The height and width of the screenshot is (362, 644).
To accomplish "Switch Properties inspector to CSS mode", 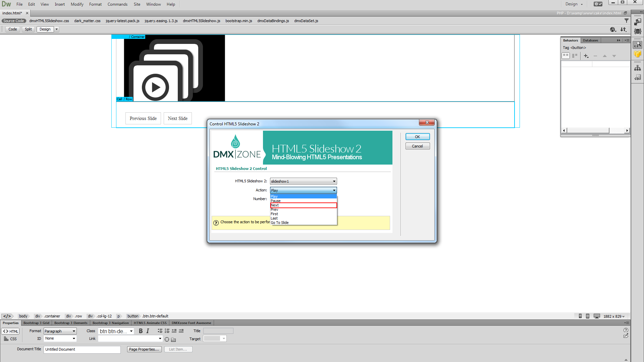I will [10, 339].
